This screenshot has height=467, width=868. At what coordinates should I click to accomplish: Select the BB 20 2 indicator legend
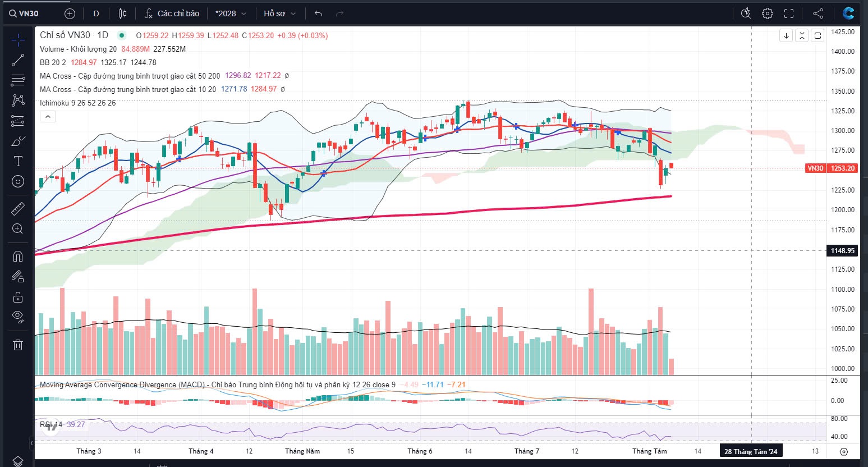pyautogui.click(x=53, y=62)
